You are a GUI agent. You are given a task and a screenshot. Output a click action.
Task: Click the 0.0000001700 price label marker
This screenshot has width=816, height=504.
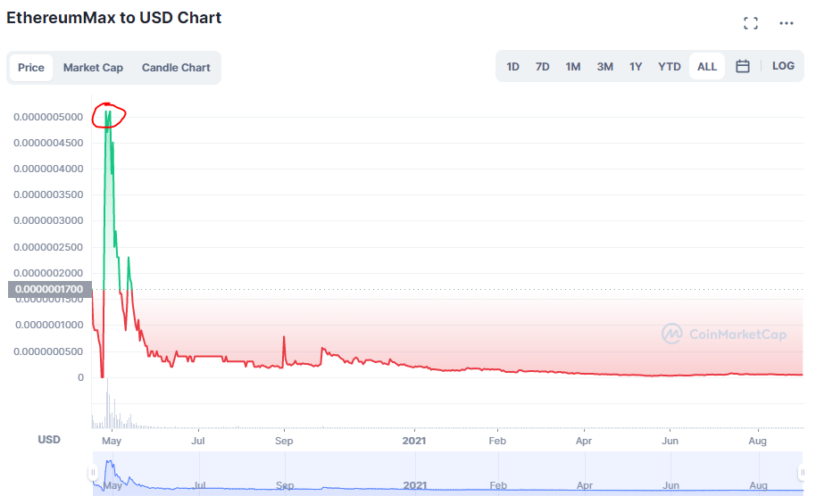coord(50,289)
